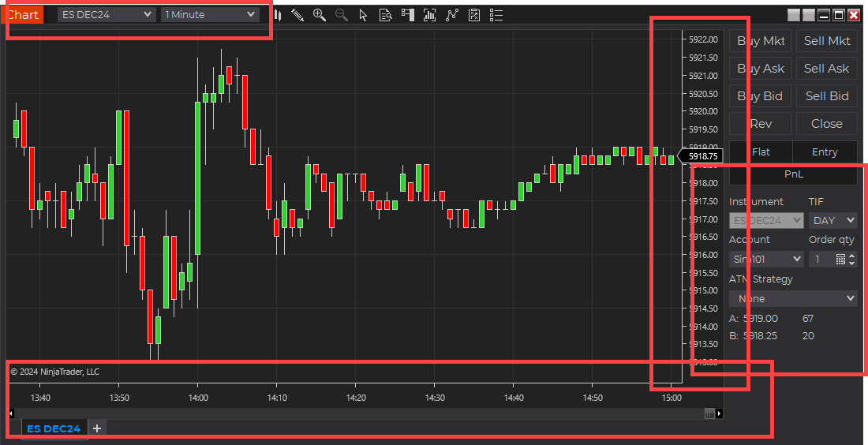Click the Sell Bid button

pyautogui.click(x=826, y=95)
